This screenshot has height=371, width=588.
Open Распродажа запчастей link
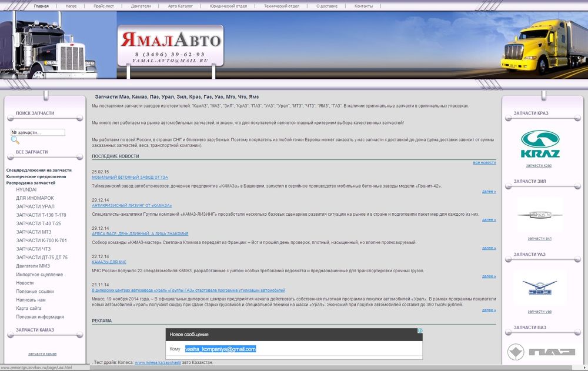(x=31, y=183)
